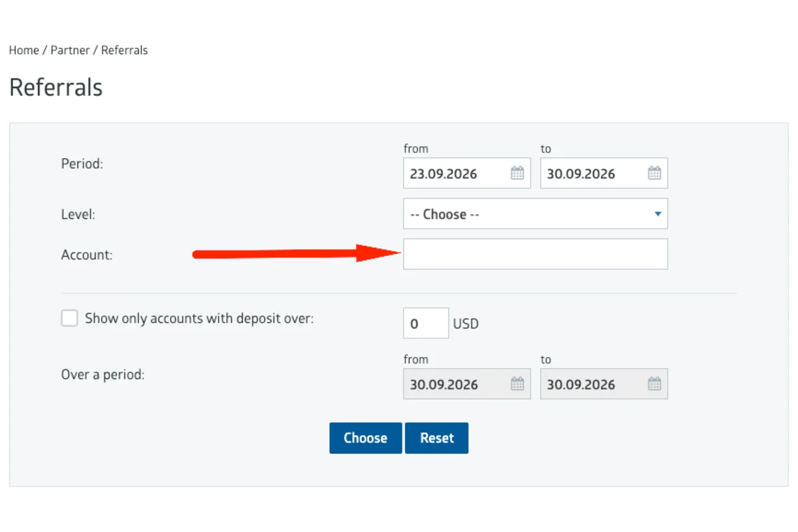Click the Over a period to date field
The height and width of the screenshot is (532, 798).
[x=604, y=384]
